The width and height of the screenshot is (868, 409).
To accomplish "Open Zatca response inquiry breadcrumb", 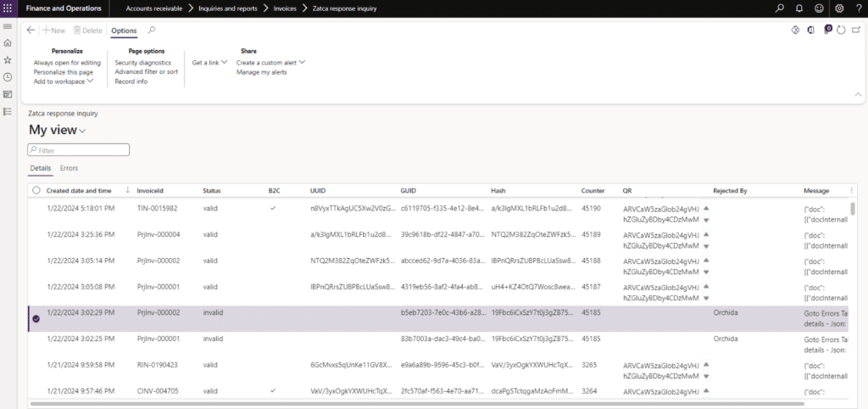I will point(344,8).
